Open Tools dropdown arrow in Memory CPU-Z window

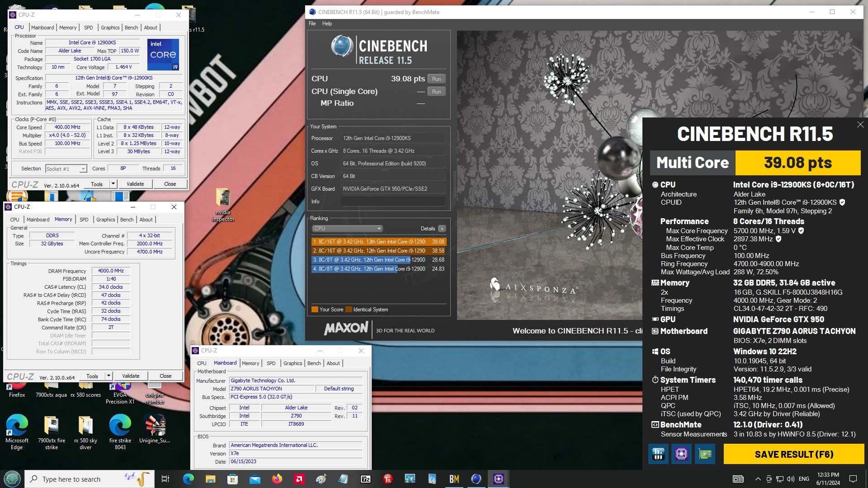[108, 376]
